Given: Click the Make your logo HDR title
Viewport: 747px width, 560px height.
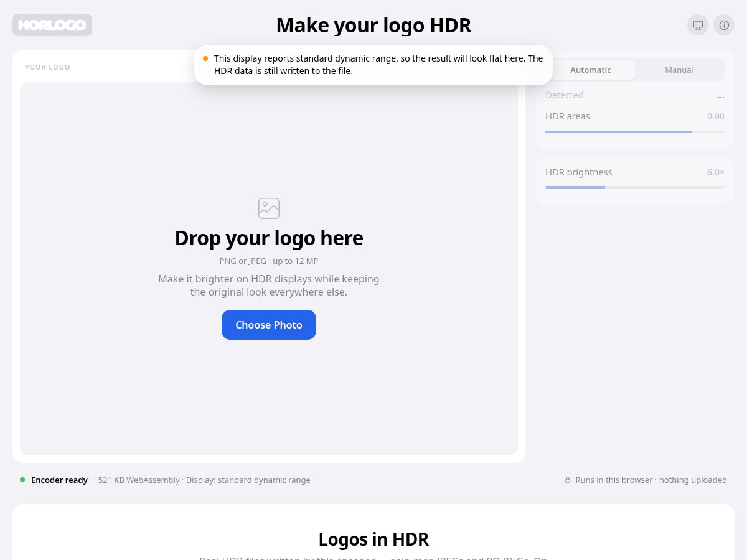Looking at the screenshot, I should click(x=374, y=26).
